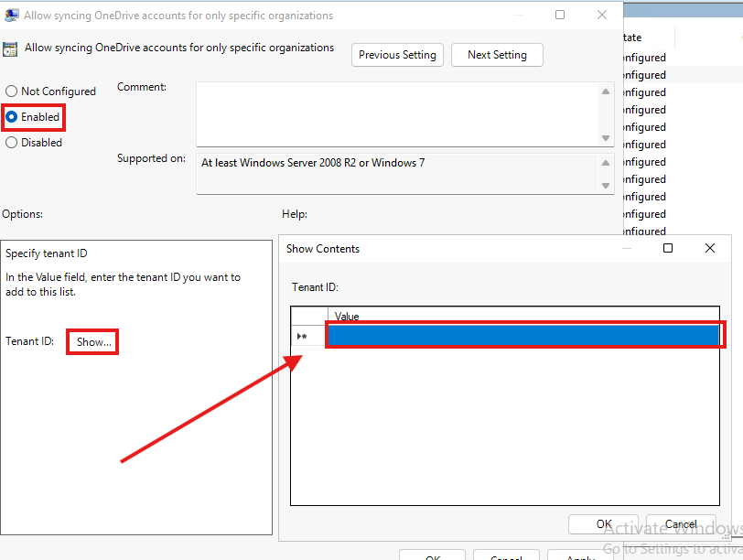Screen dimensions: 743x560
Task: Open the Tenant ID Show... button
Action: tap(93, 341)
